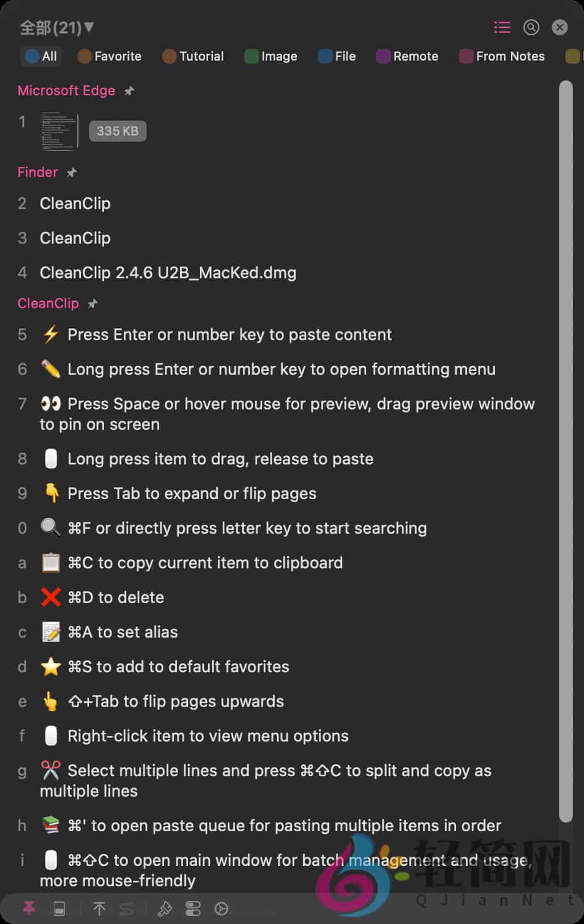Click the 335 KB size badge
The height and width of the screenshot is (924, 584).
(118, 130)
